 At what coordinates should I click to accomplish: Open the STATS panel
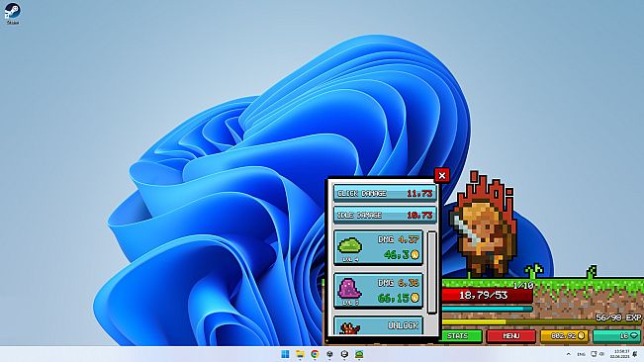pyautogui.click(x=461, y=335)
